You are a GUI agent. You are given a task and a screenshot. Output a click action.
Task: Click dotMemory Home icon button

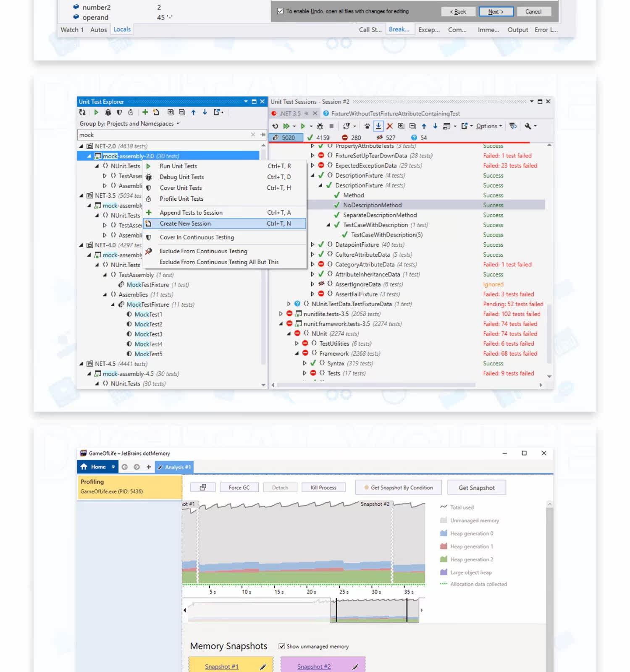click(84, 467)
